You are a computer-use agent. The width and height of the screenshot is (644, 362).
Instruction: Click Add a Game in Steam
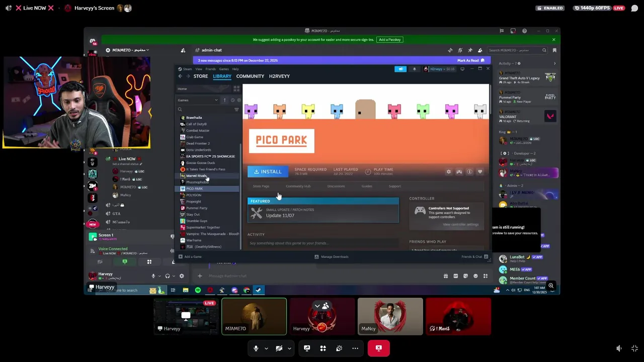190,257
